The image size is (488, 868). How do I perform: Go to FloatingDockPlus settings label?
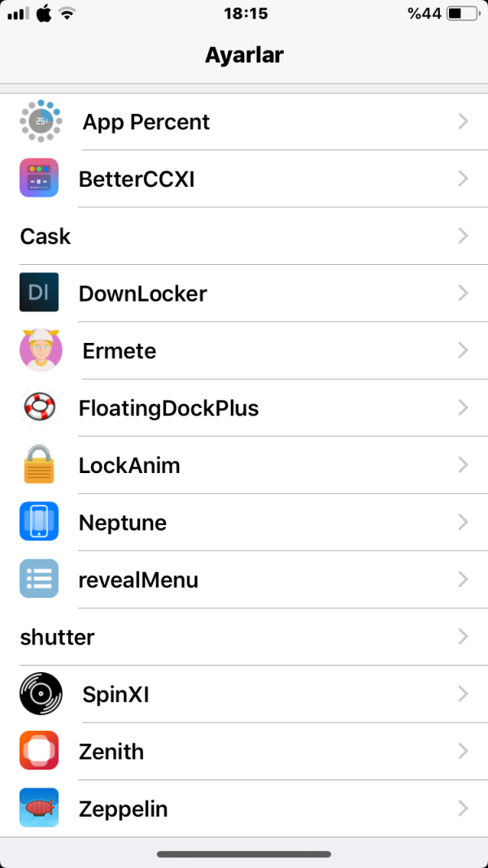[x=168, y=408]
